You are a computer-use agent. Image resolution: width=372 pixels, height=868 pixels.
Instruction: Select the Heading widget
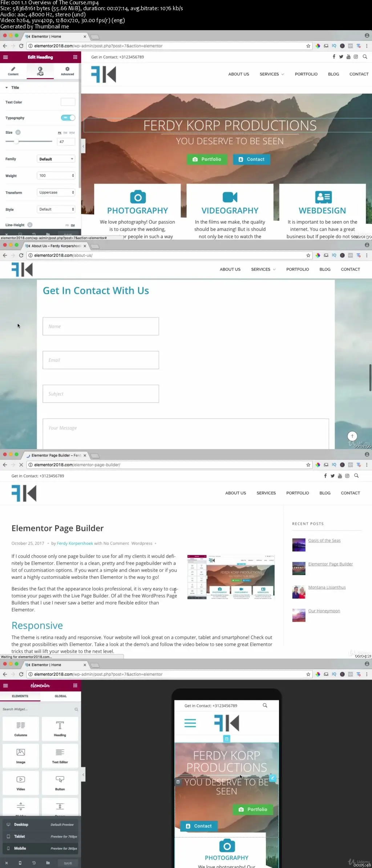[60, 729]
